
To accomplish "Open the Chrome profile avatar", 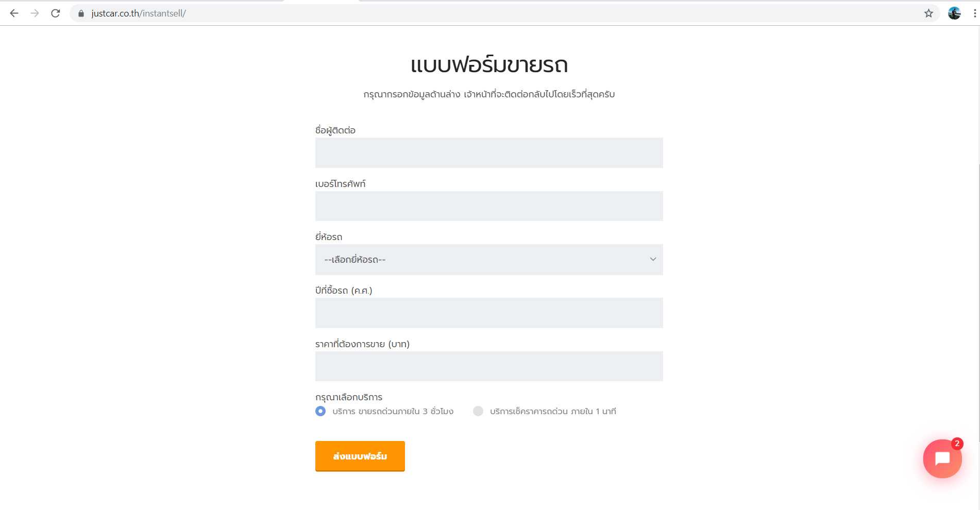I will point(954,13).
